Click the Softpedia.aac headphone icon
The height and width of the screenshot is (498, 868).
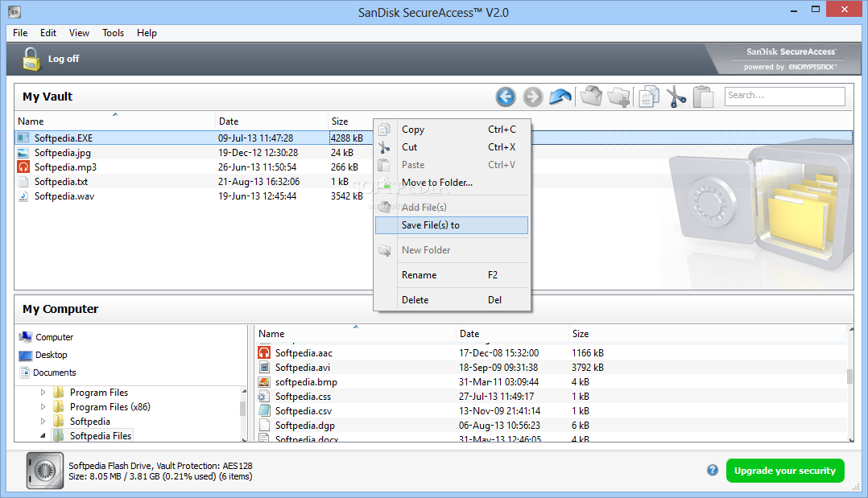pos(264,353)
